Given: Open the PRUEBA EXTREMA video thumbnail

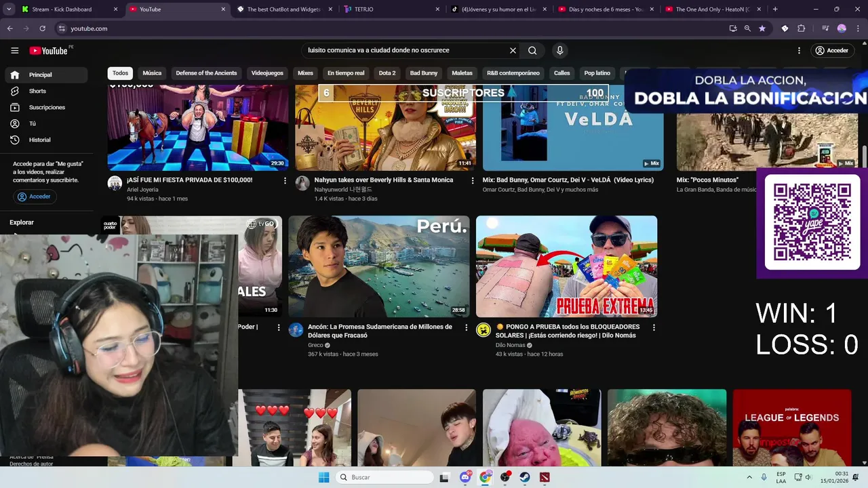Looking at the screenshot, I should click(x=566, y=266).
